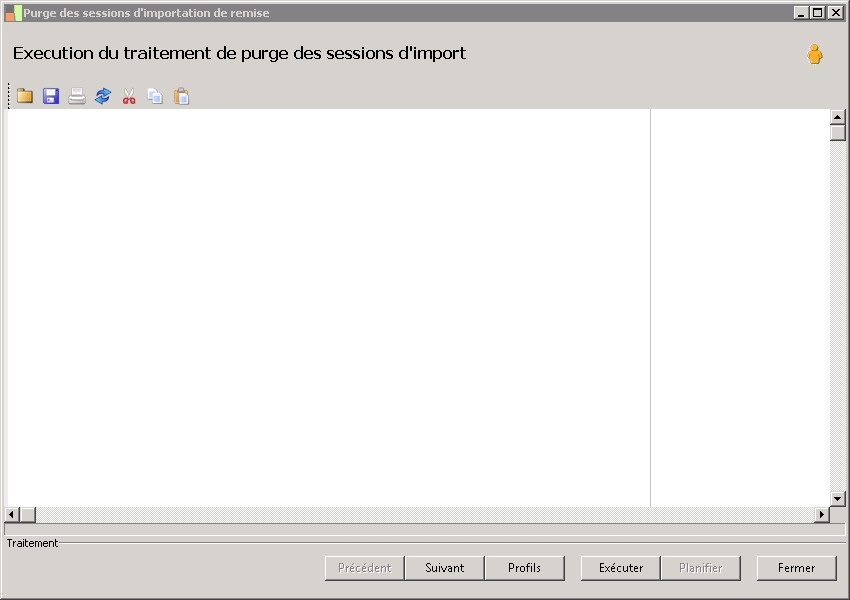
Task: Copy using the duplicate pages icon
Action: click(x=155, y=96)
